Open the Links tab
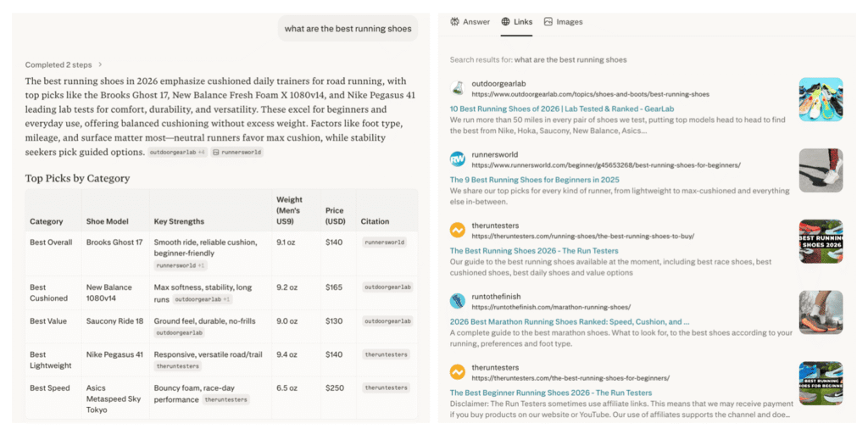The height and width of the screenshot is (440, 868). click(x=516, y=22)
